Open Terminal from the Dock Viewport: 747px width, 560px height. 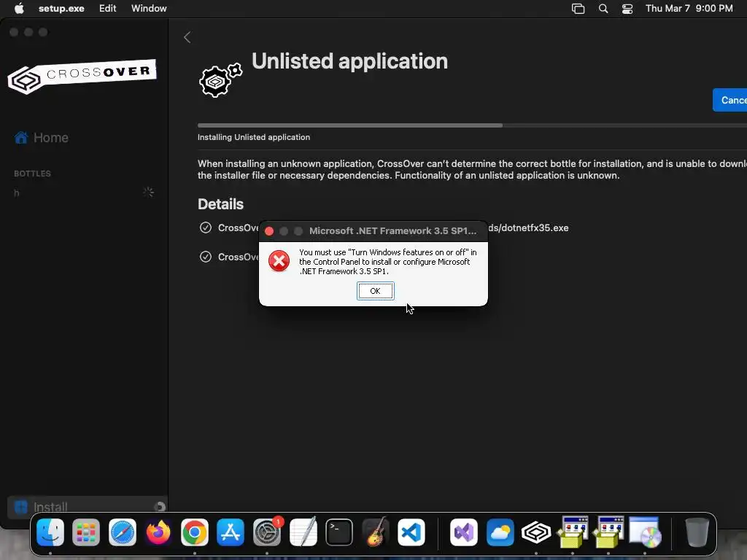click(339, 532)
